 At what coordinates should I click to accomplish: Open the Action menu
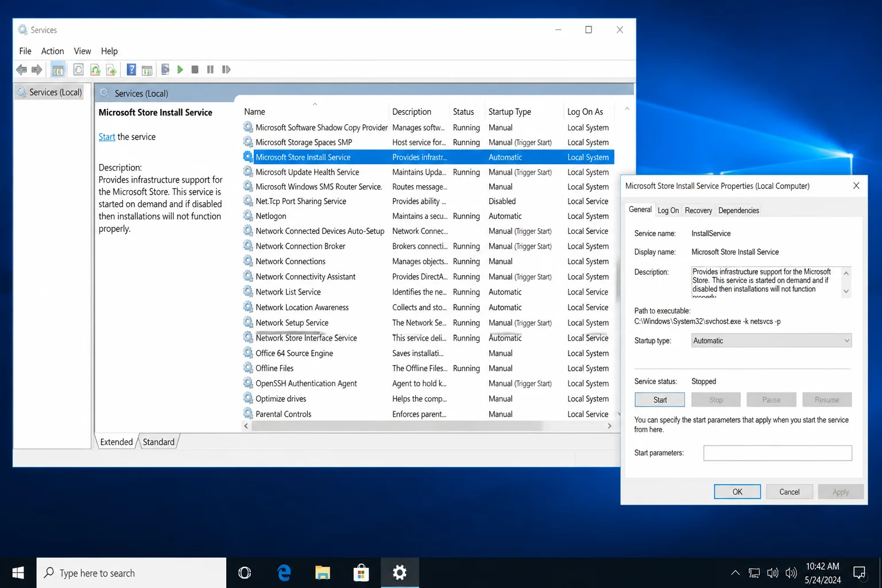52,51
